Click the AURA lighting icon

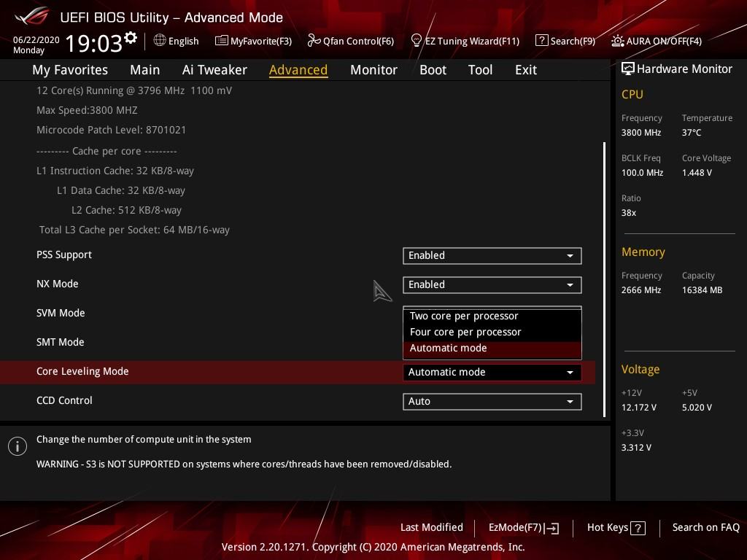click(x=617, y=41)
